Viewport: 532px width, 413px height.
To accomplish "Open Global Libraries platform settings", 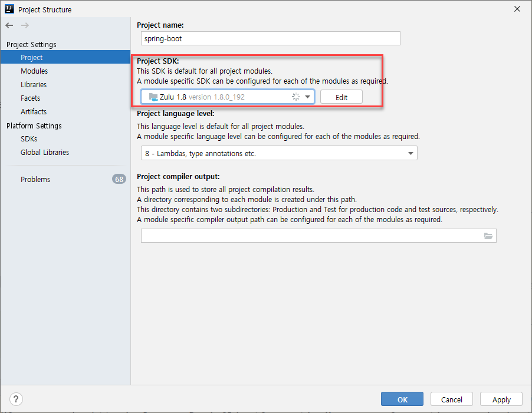I will (45, 152).
